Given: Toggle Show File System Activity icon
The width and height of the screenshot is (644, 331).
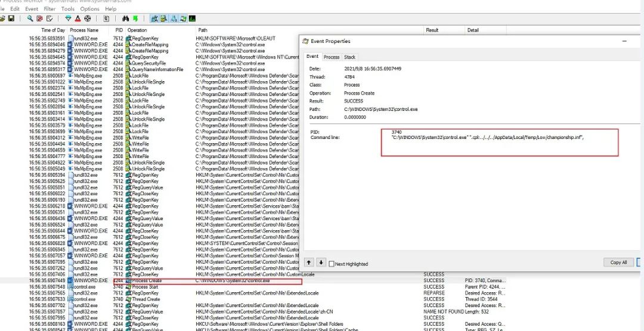Looking at the screenshot, I should (x=164, y=18).
